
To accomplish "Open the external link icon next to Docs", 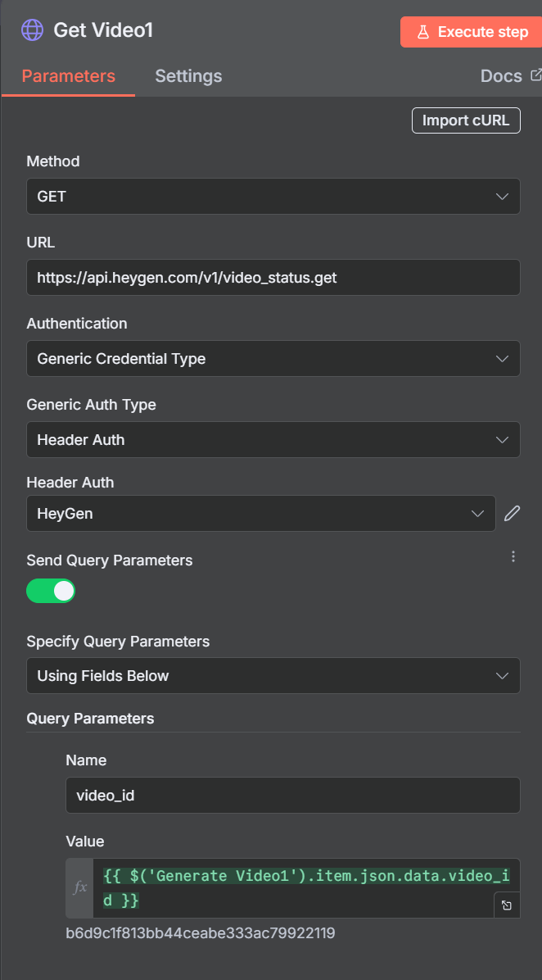I will coord(535,75).
